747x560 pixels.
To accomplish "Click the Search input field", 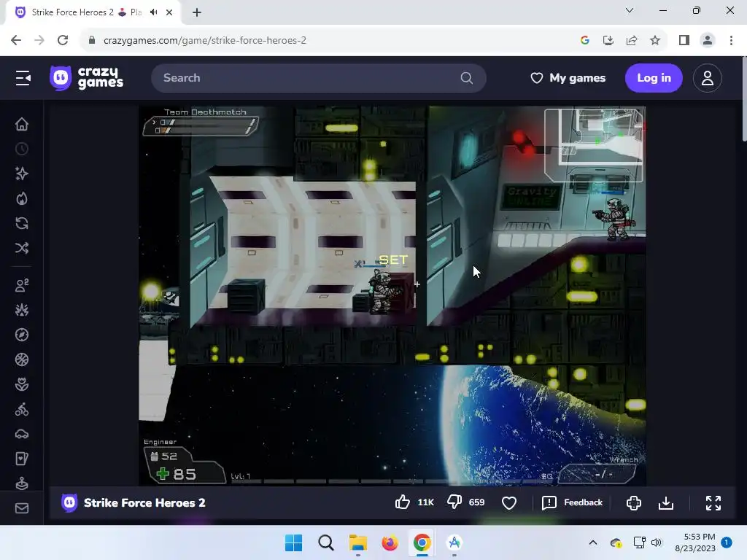I will pyautogui.click(x=318, y=78).
